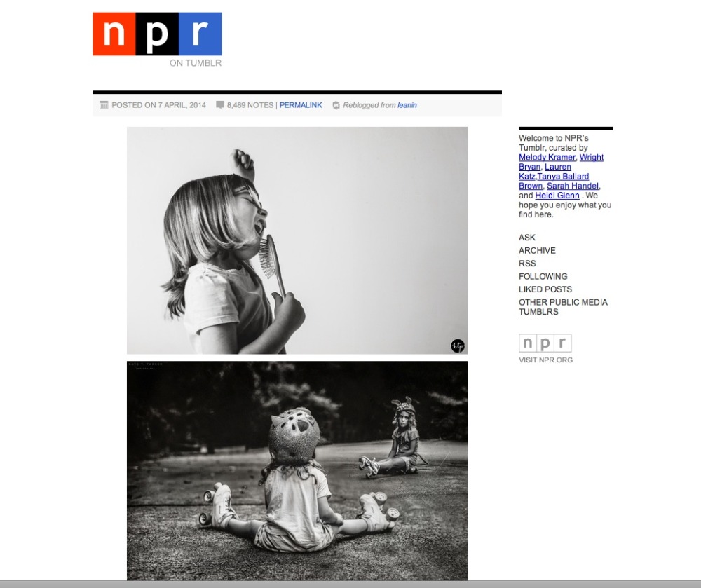Open the RSS sidebar item

coord(527,264)
